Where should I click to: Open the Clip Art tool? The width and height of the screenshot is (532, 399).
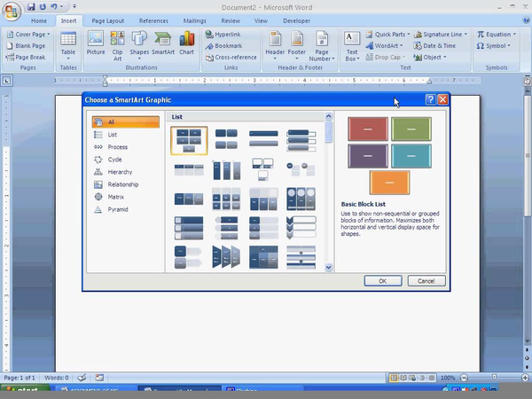tap(118, 41)
